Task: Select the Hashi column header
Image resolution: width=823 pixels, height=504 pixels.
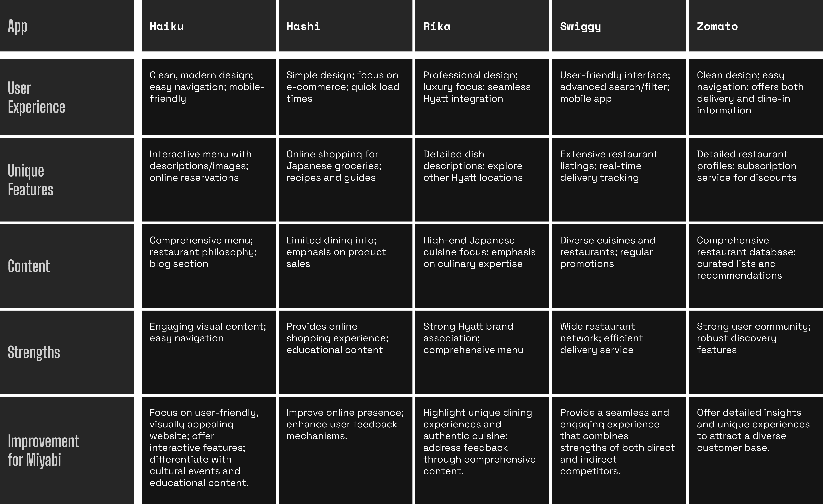Action: [345, 26]
